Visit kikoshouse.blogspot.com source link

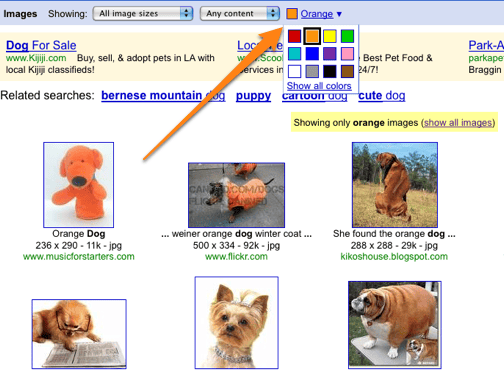point(394,257)
